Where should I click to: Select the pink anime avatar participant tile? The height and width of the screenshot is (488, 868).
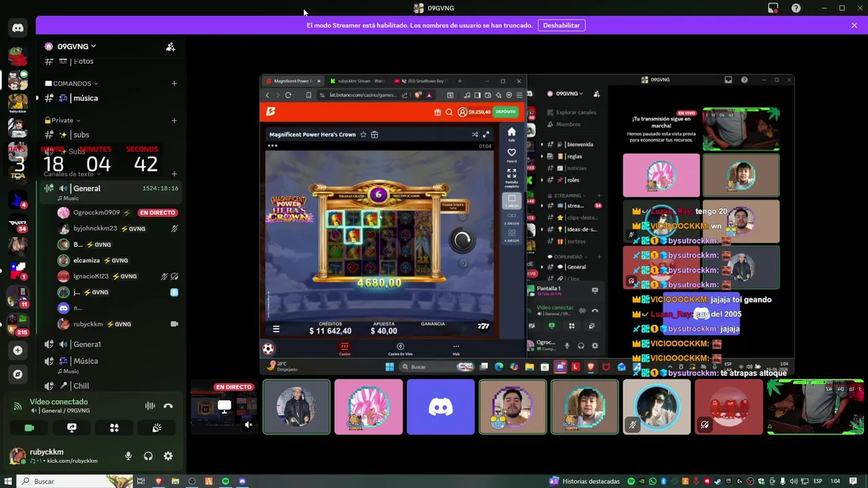tap(369, 407)
